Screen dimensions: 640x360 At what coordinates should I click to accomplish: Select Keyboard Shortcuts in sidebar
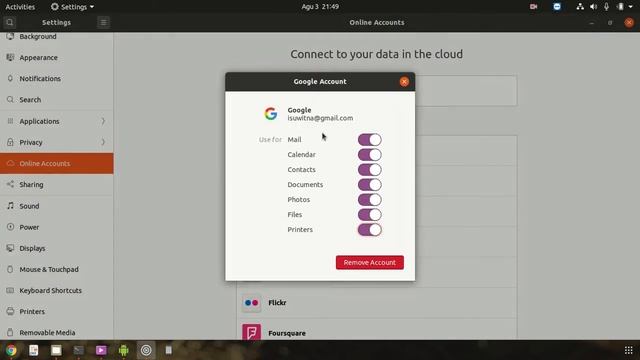pos(57,291)
